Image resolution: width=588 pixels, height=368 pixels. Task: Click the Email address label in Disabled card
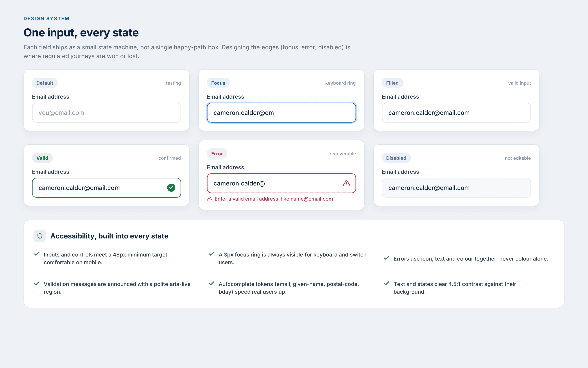pos(400,172)
